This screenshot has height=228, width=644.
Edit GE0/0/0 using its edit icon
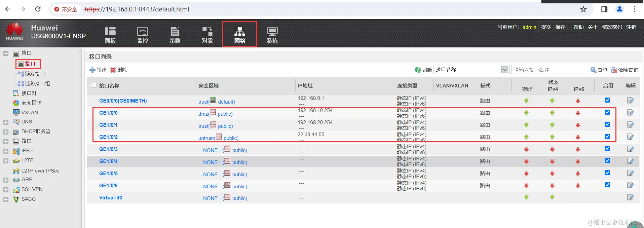pos(630,101)
